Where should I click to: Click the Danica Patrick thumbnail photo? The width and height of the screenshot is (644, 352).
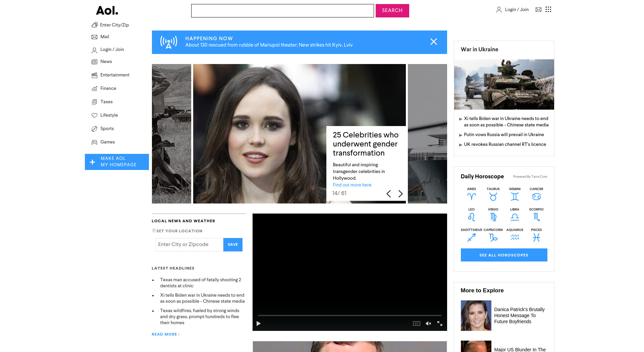(x=476, y=316)
